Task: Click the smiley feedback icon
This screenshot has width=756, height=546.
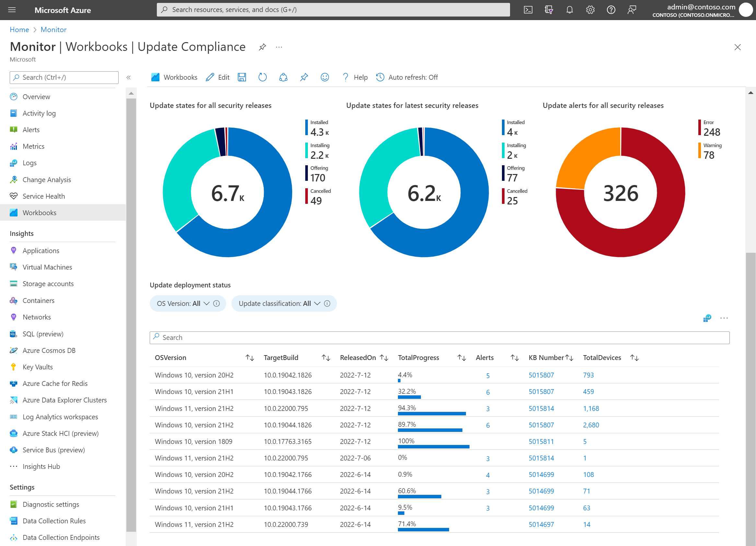Action: [325, 77]
